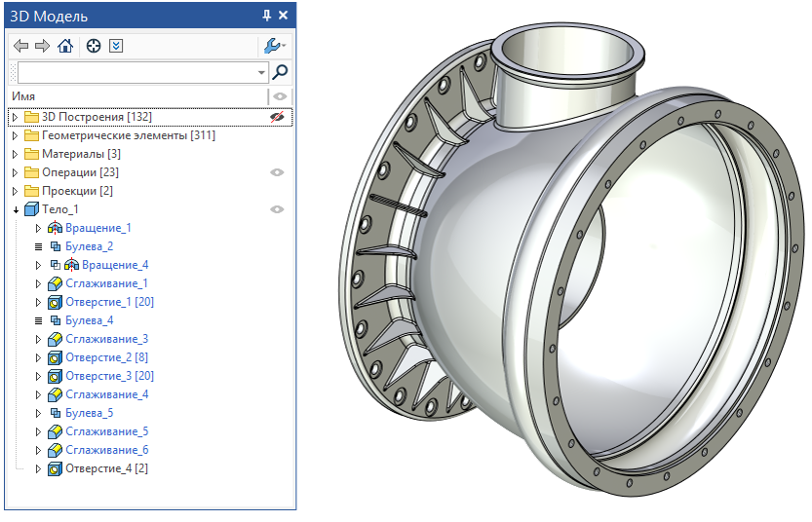Screen dimensions: 812x522
Task: Click the Сглаживание_6 blend icon
Action: [x=55, y=450]
